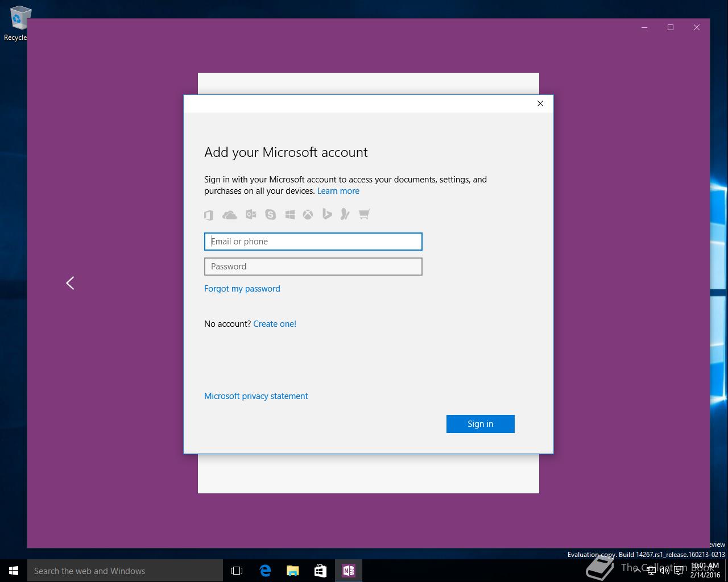Viewport: 728px width, 582px height.
Task: Show hidden tray icons
Action: [638, 571]
